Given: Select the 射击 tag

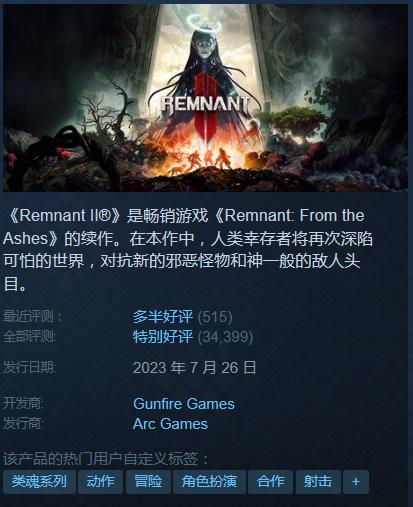Looking at the screenshot, I should 318,482.
